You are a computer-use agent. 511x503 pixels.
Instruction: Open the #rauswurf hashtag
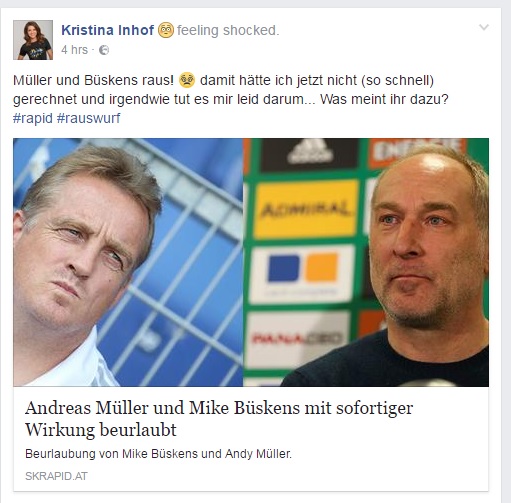pos(88,118)
